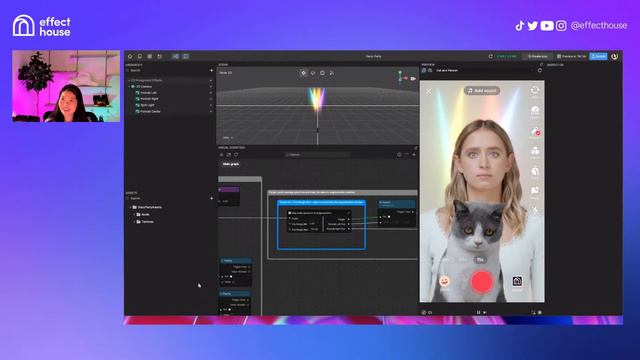
Task: Tap the upload icon right of record button
Action: (x=517, y=281)
